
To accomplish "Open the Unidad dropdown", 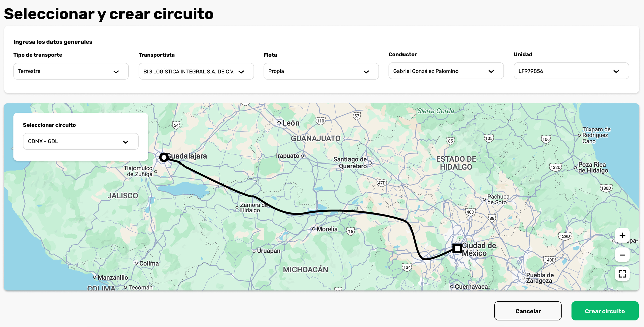I will [571, 71].
